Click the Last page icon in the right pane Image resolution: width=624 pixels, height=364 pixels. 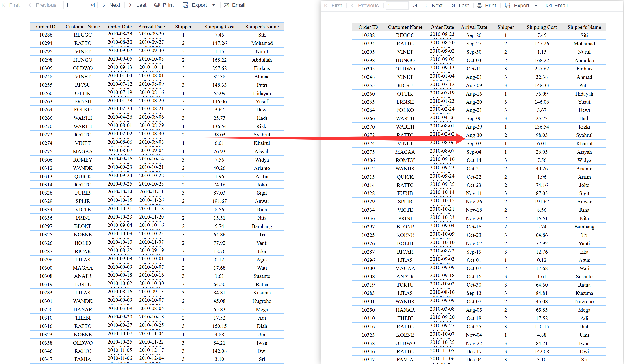(453, 6)
